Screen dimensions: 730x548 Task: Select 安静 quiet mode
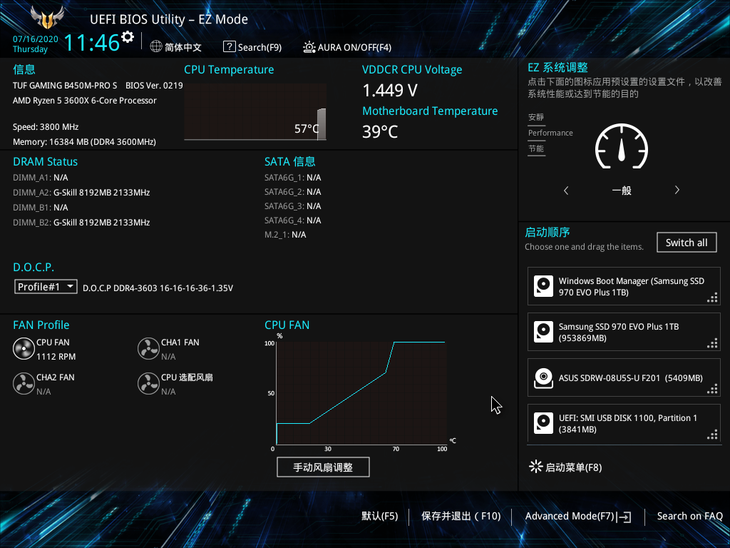[536, 117]
